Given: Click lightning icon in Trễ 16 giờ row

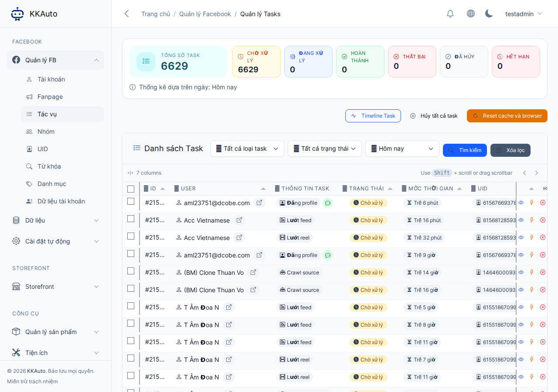Looking at the screenshot, I should [531, 290].
